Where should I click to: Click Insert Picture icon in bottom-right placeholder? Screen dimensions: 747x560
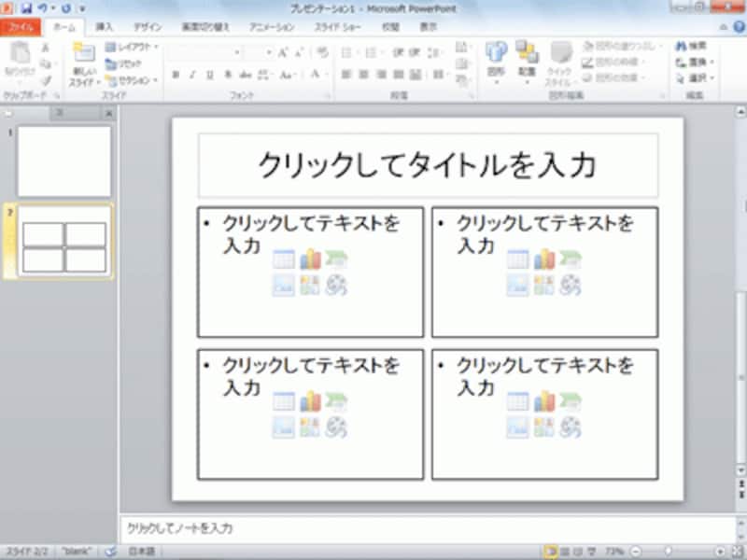point(518,428)
